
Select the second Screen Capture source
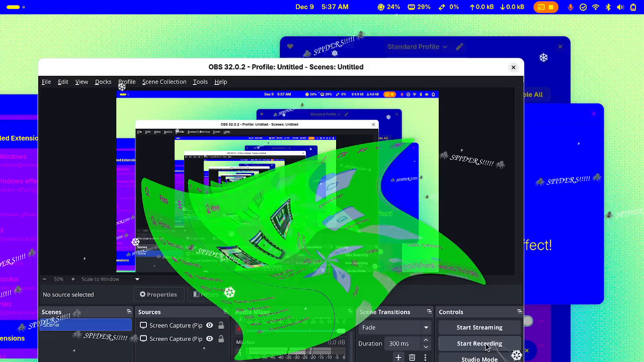(176, 339)
